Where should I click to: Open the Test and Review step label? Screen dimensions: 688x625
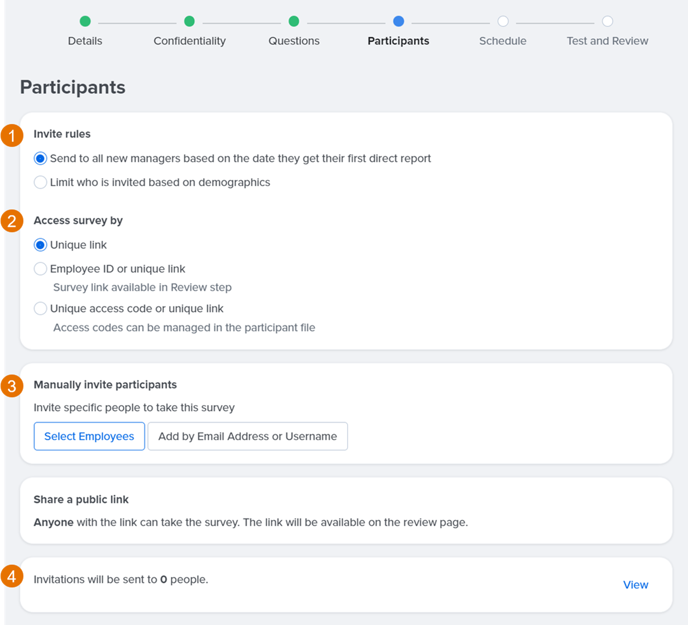[607, 41]
